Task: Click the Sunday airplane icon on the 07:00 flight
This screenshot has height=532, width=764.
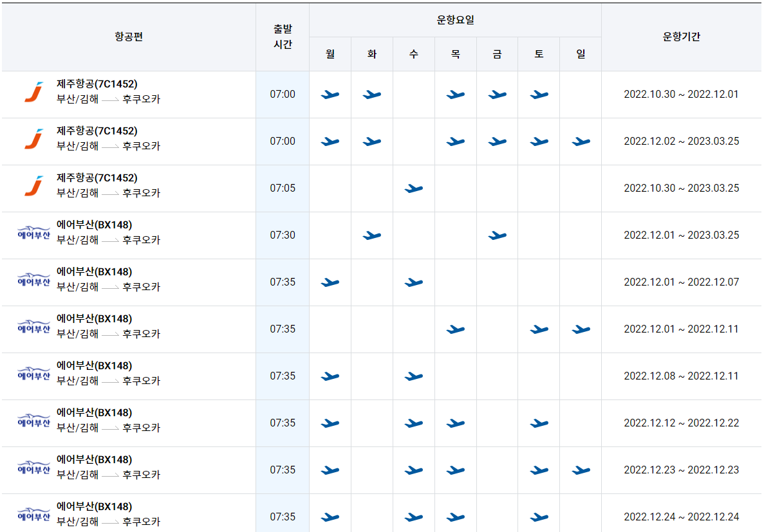Action: (580, 141)
